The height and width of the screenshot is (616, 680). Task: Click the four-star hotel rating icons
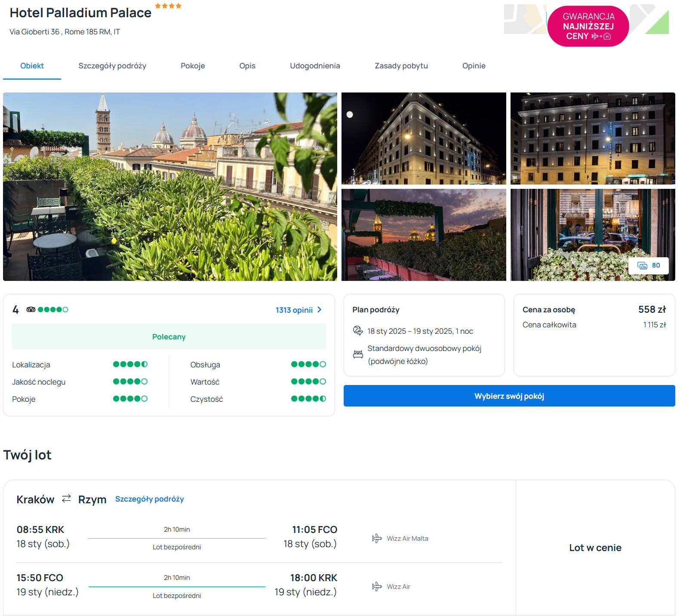pos(168,6)
